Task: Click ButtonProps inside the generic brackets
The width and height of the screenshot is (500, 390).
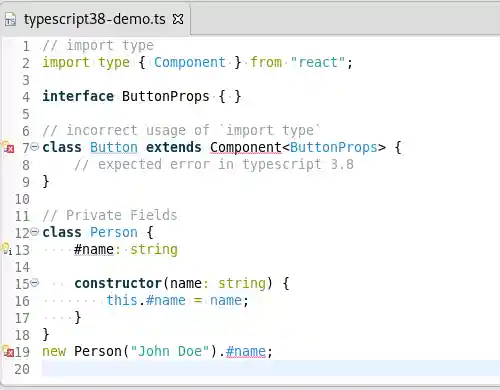Action: [x=334, y=147]
